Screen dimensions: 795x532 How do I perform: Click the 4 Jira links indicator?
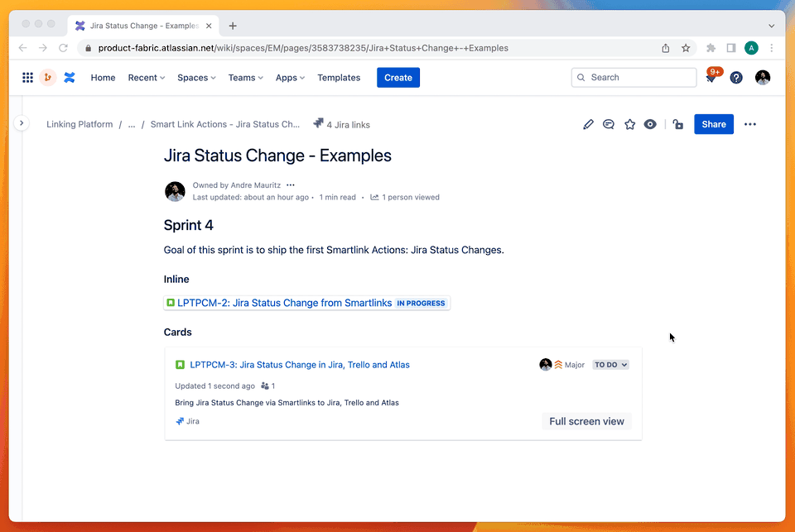tap(342, 124)
